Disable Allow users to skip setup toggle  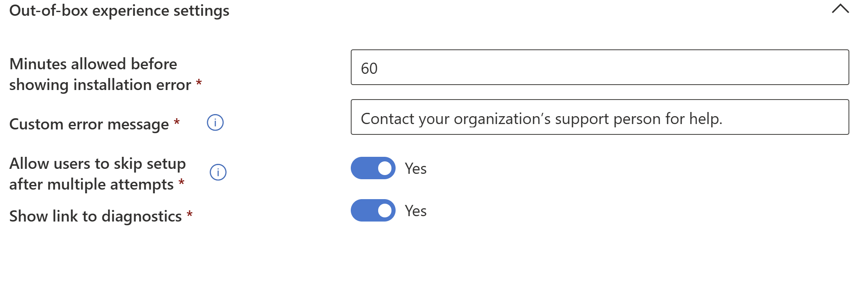(373, 168)
